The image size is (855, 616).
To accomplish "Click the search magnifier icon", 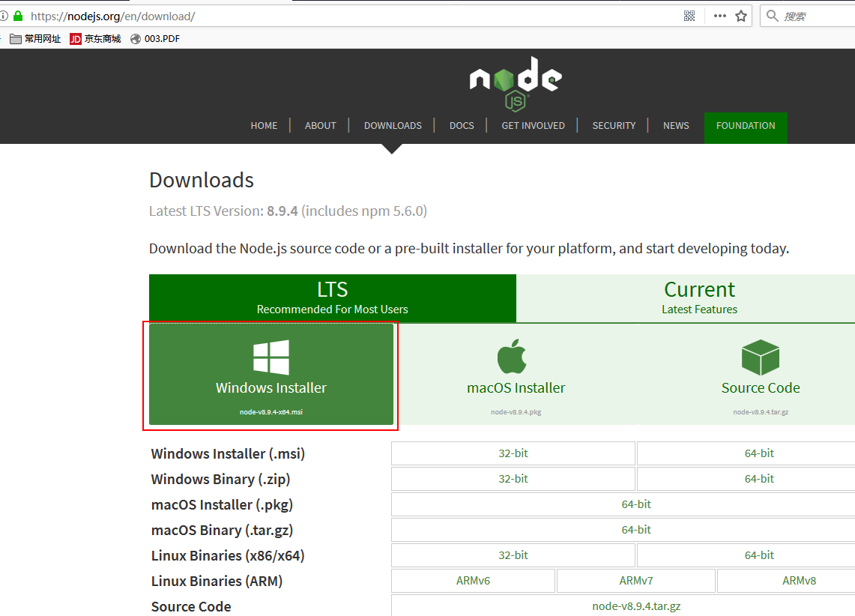I will tap(772, 15).
